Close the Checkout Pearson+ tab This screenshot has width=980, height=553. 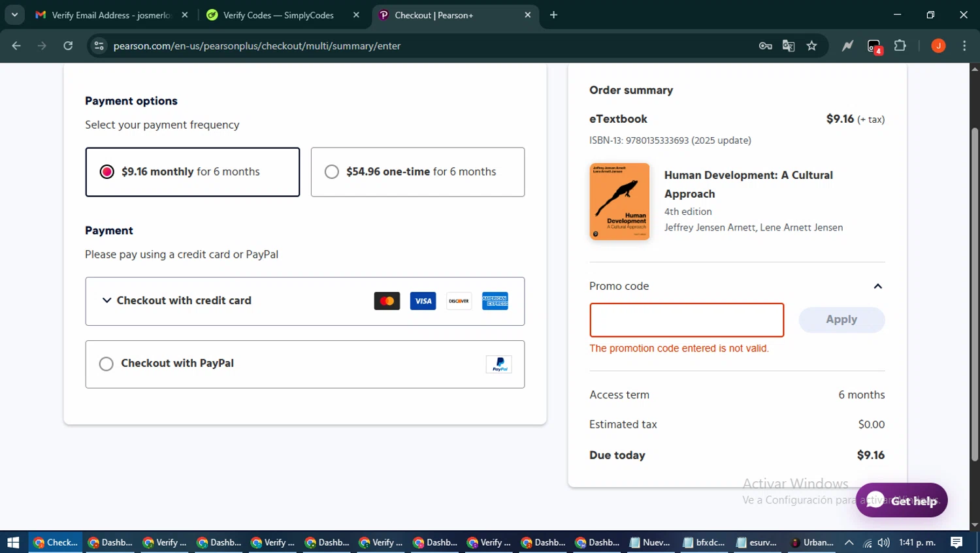pos(528,15)
